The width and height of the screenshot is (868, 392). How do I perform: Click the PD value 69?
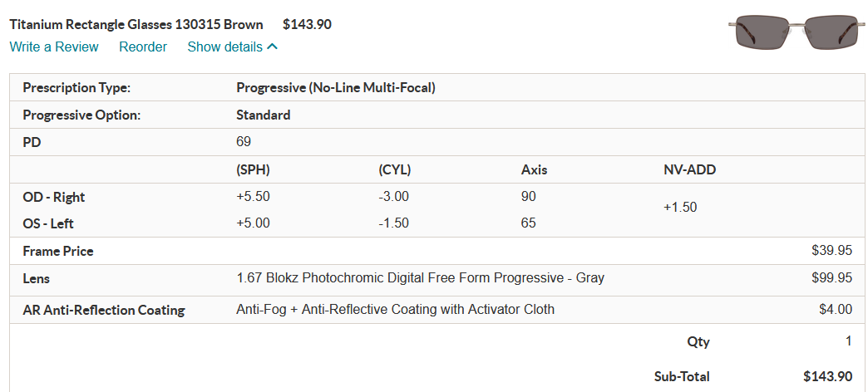coord(244,142)
